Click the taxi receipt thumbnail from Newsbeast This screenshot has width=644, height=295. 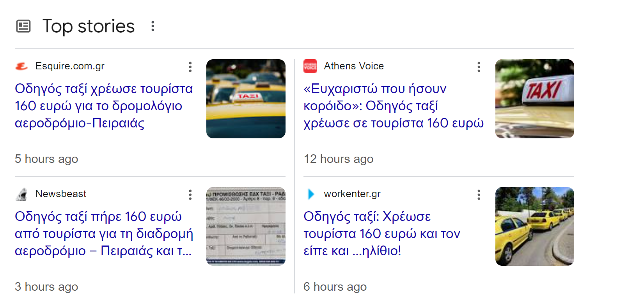click(x=246, y=226)
